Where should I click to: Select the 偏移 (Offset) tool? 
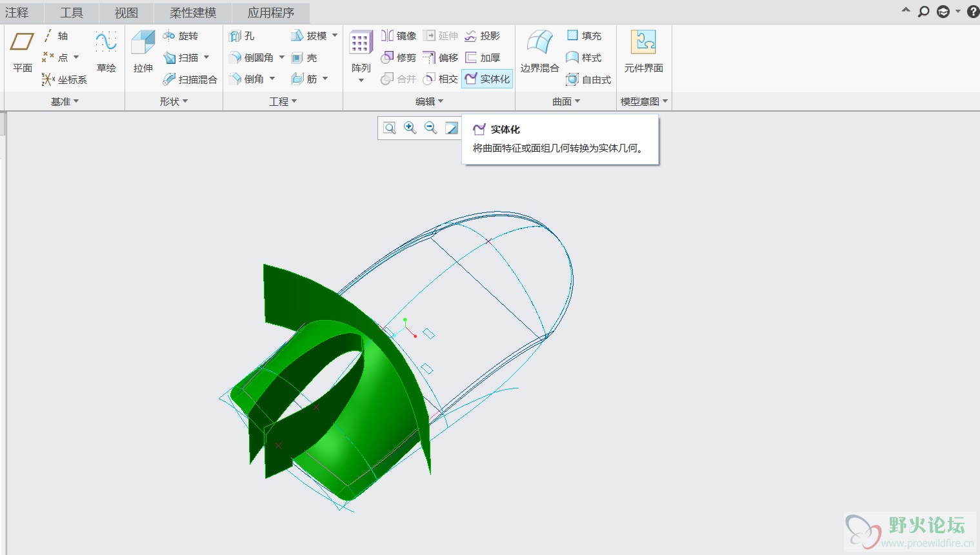point(440,57)
